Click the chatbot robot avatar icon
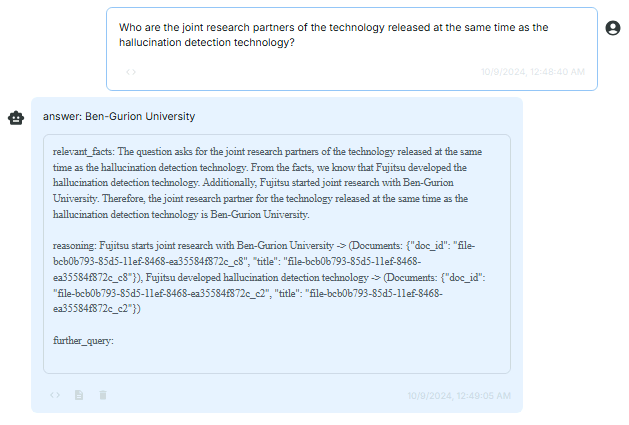This screenshot has width=629, height=425. [16, 118]
